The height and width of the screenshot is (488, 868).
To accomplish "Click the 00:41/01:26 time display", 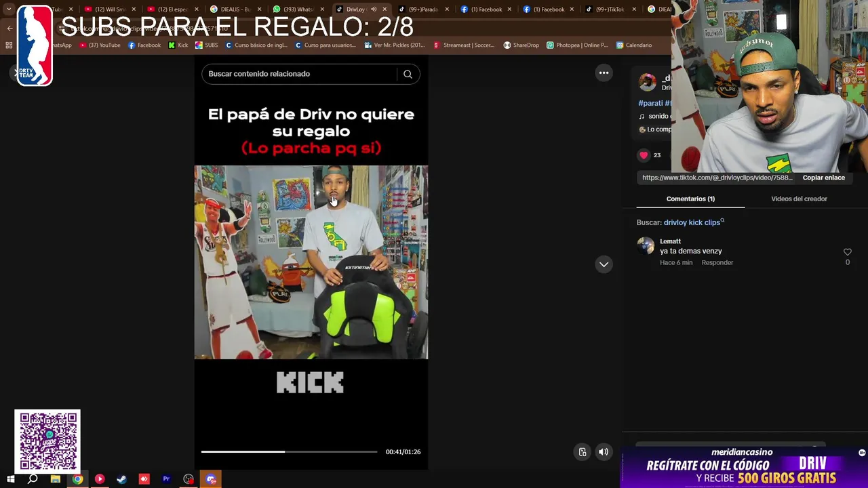I will (x=403, y=452).
